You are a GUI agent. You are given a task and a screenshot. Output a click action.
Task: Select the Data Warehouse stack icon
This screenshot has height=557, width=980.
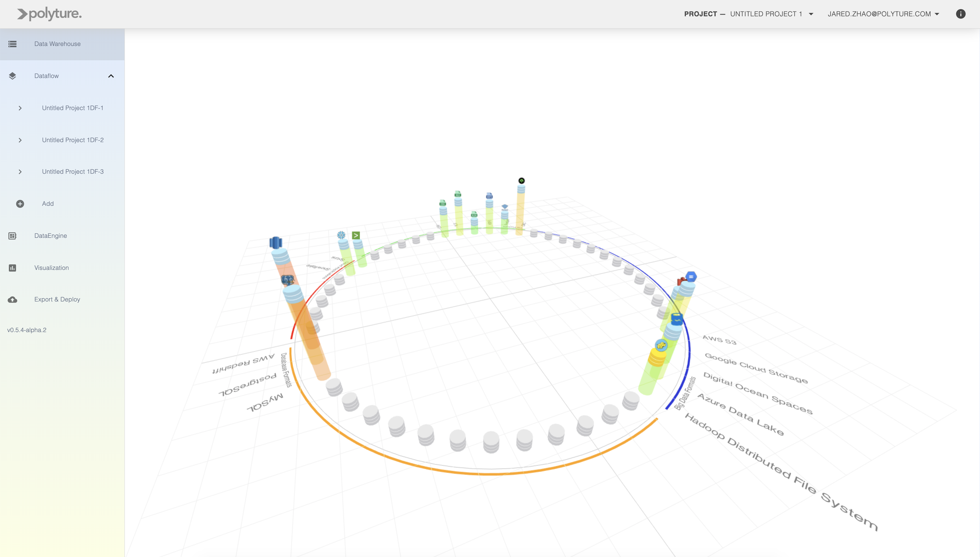[x=12, y=44]
